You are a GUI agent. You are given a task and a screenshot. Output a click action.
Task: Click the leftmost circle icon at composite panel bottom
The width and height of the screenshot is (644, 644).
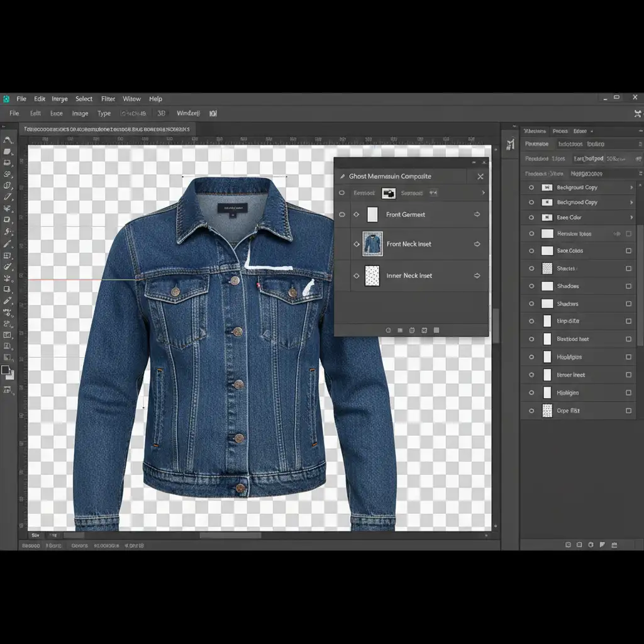[388, 330]
